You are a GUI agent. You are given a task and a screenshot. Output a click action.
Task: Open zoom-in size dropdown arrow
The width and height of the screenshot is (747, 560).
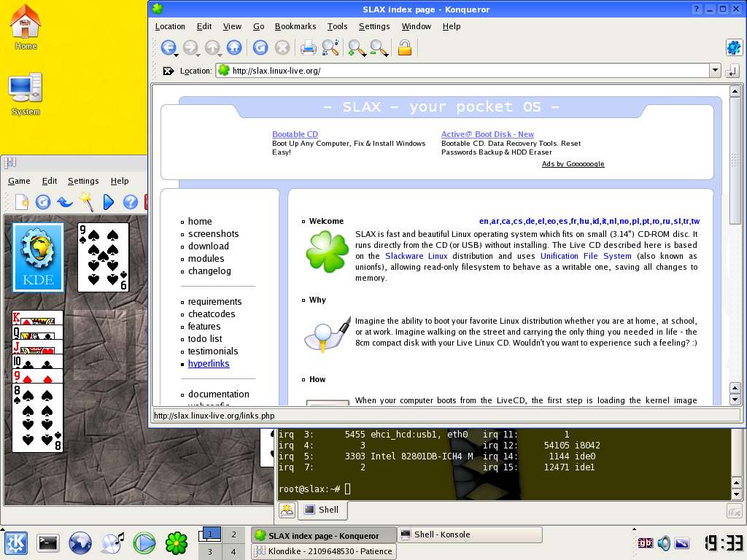364,55
